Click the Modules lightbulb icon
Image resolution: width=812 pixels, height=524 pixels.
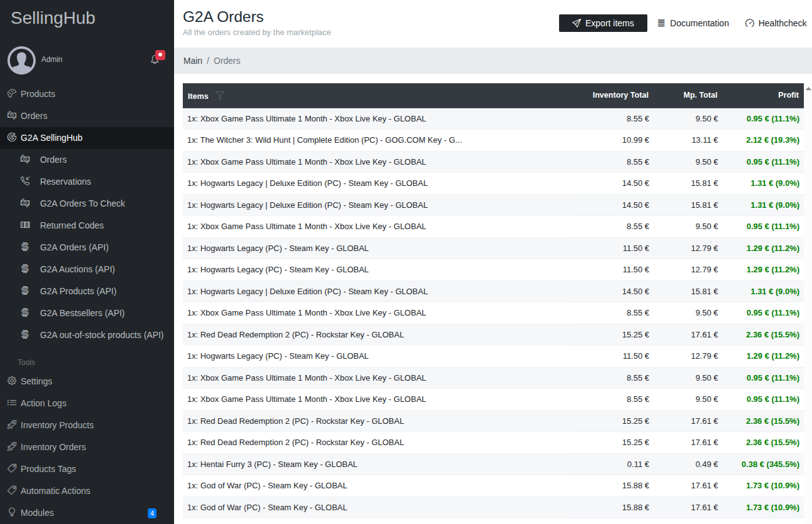point(11,512)
